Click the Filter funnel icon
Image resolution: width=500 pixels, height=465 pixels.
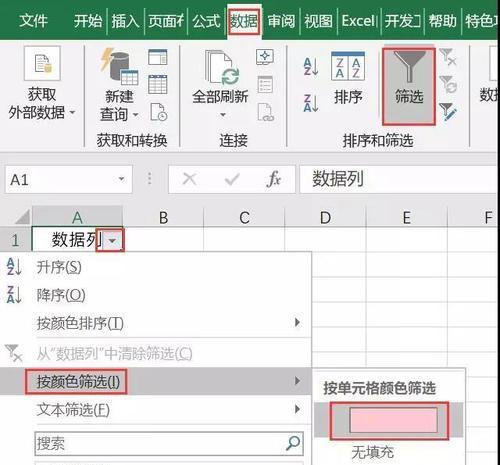click(x=409, y=86)
